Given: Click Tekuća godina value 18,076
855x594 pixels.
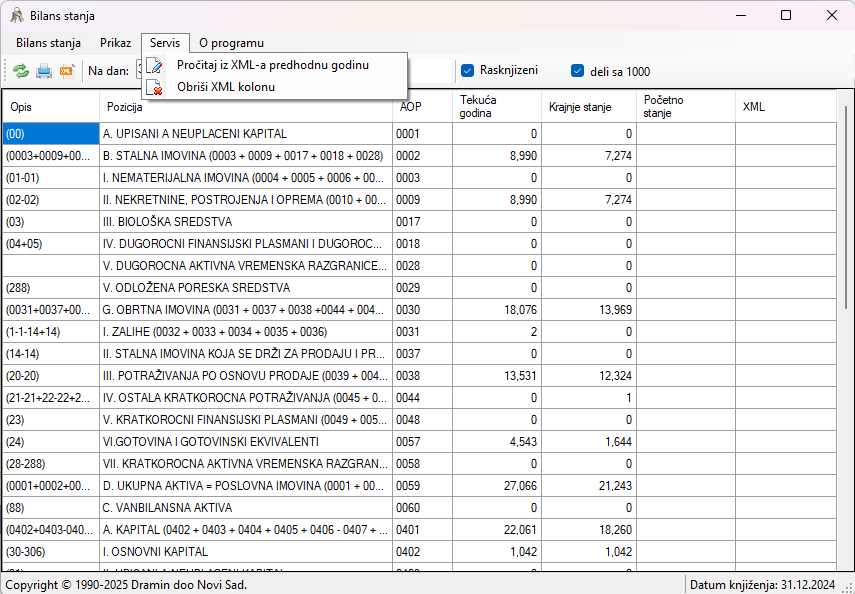Looking at the screenshot, I should pyautogui.click(x=497, y=310).
